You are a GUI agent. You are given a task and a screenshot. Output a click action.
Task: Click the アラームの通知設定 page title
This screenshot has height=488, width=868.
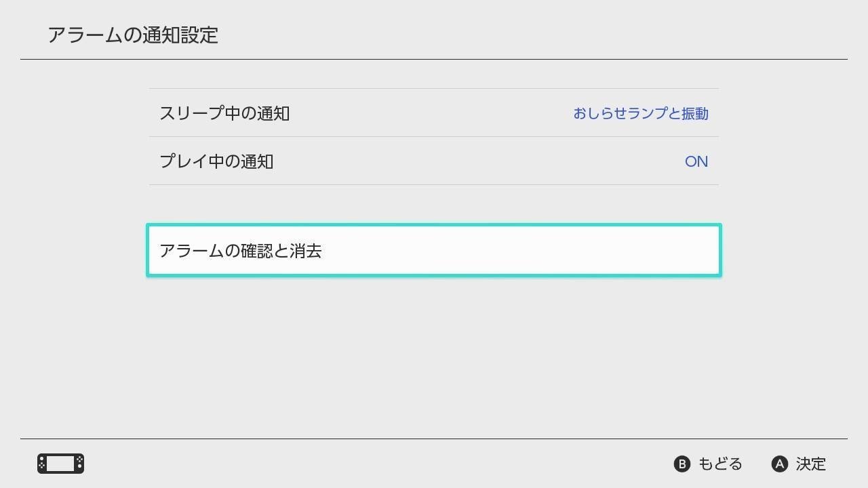pyautogui.click(x=133, y=35)
